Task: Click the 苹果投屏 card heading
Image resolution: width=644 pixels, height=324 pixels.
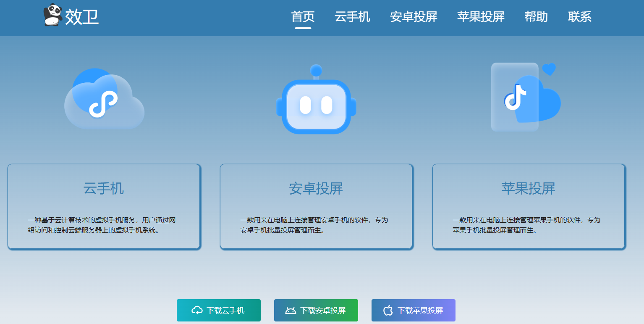Action: 528,188
